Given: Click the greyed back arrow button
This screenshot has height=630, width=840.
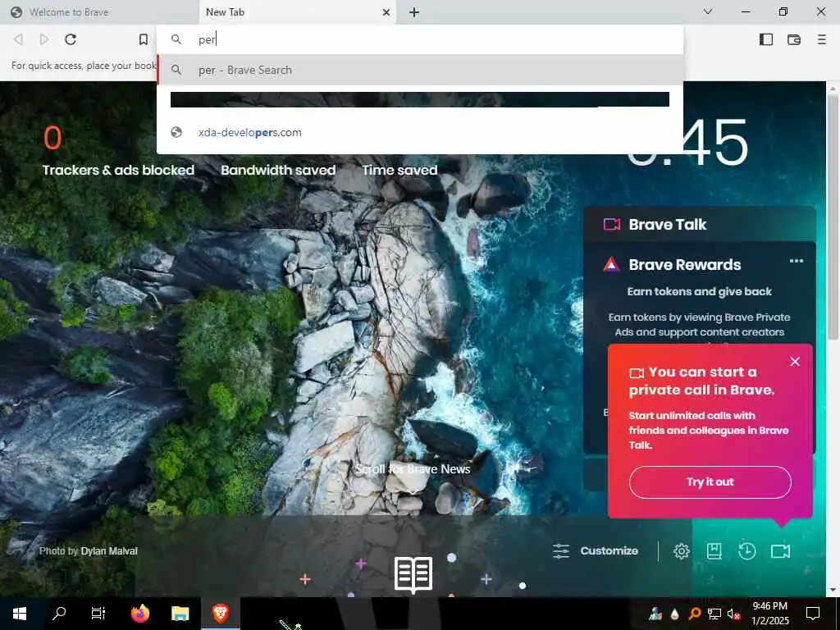Looking at the screenshot, I should click(18, 39).
